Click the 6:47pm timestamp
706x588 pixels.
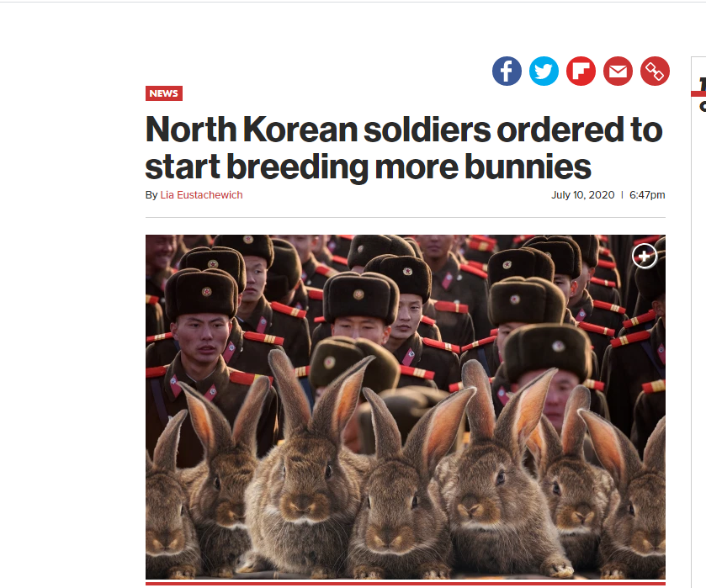[647, 195]
